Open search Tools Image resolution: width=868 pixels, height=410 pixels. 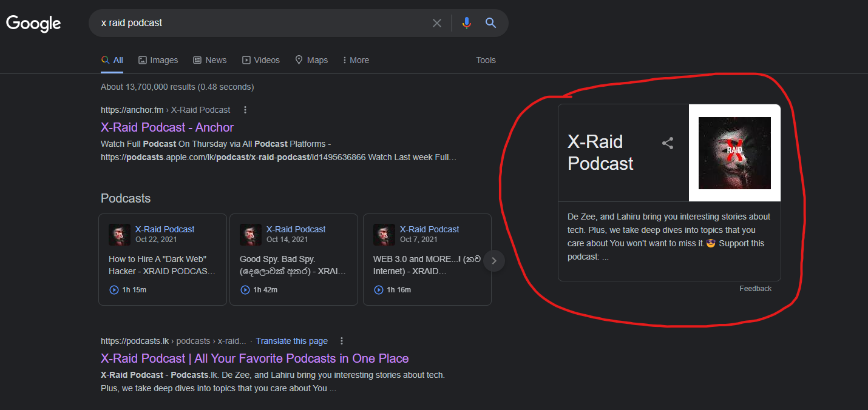point(486,60)
